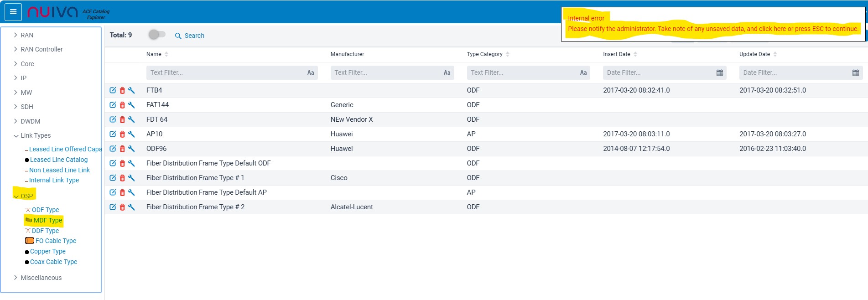Edit the AP10 entry
The image size is (868, 300).
coord(113,134)
